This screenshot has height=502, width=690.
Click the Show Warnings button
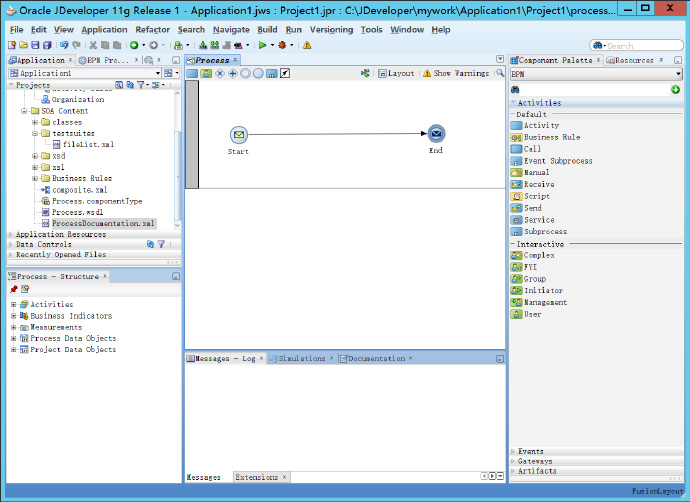pyautogui.click(x=456, y=73)
